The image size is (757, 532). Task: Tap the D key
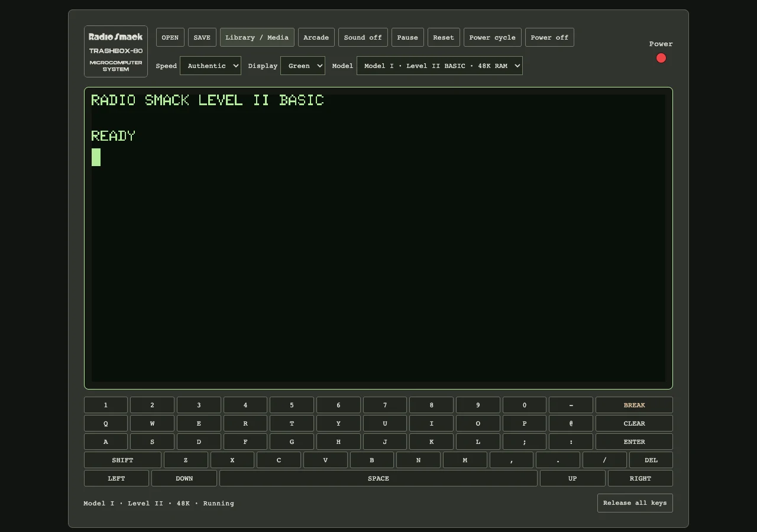199,442
